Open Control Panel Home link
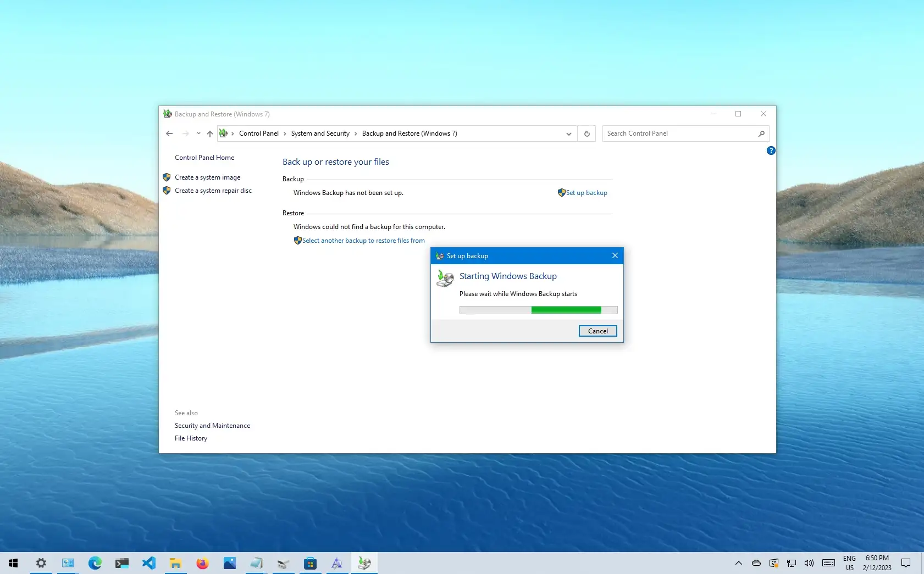 pyautogui.click(x=204, y=158)
